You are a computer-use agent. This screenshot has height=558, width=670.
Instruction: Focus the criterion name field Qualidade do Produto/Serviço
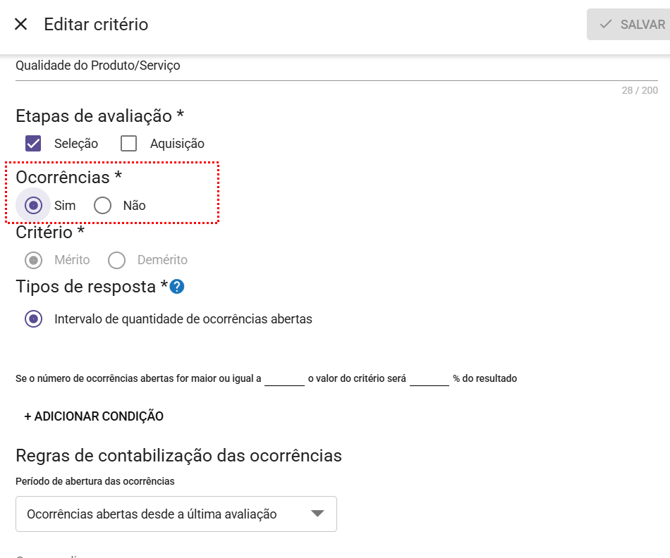(x=300, y=66)
